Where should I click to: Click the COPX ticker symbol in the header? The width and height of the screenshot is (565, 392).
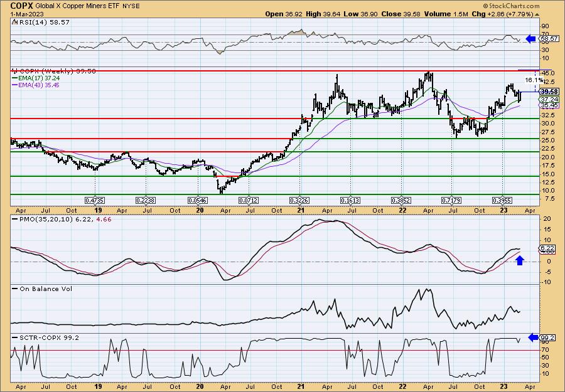tap(21, 6)
